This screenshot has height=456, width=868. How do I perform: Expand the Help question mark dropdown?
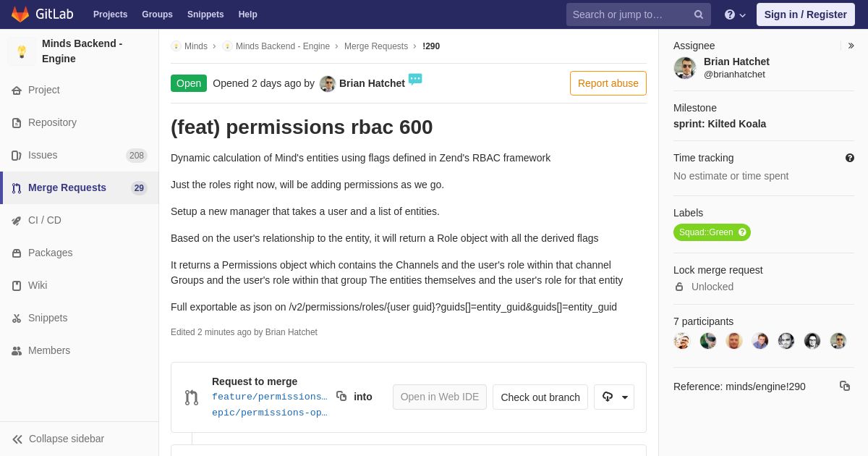click(735, 14)
